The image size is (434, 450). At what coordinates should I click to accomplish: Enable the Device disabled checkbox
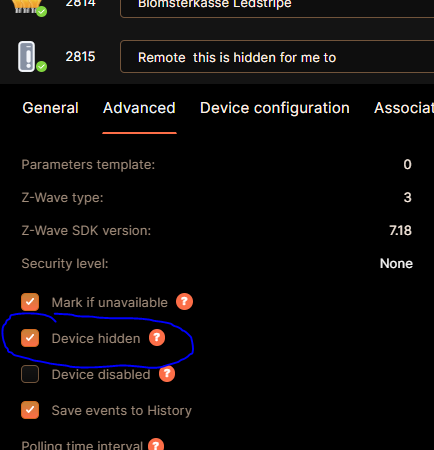[x=30, y=374]
